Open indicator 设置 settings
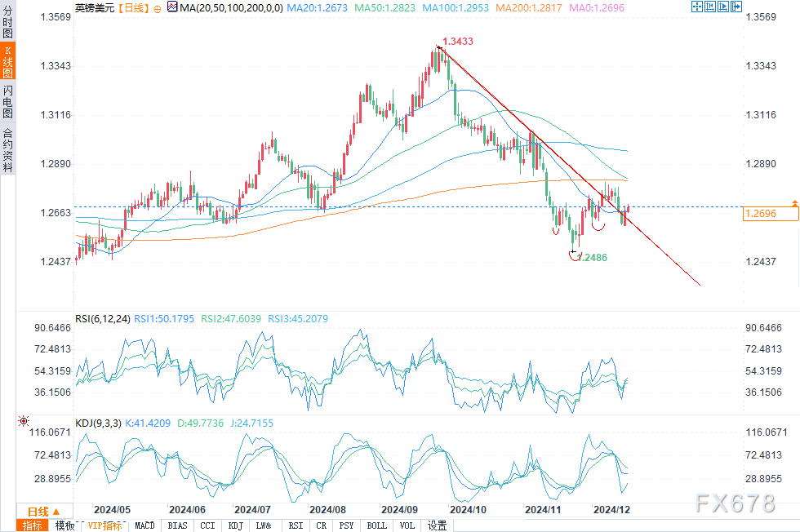Image resolution: width=800 pixels, height=532 pixels. pyautogui.click(x=437, y=525)
